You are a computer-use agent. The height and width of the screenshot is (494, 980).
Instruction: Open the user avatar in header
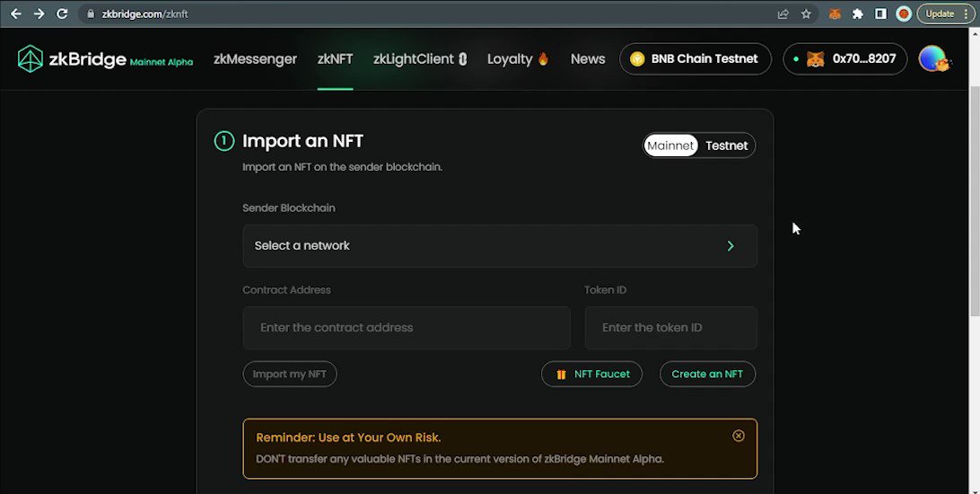(x=933, y=58)
